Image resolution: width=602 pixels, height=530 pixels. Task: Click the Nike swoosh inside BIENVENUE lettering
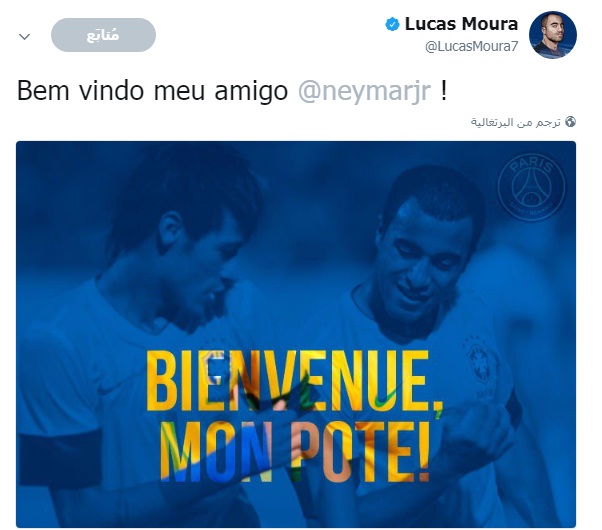[x=385, y=399]
